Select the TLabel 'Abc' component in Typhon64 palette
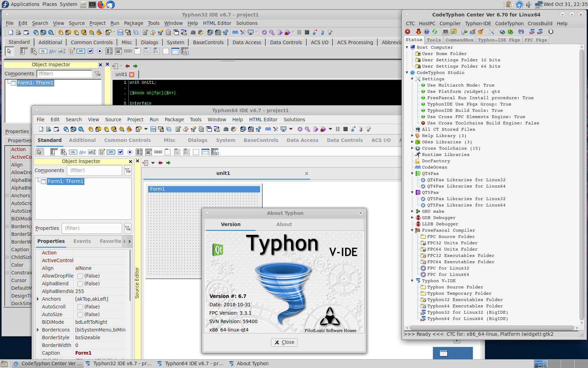Image resolution: width=588 pixels, height=368 pixels. pyautogui.click(x=83, y=152)
